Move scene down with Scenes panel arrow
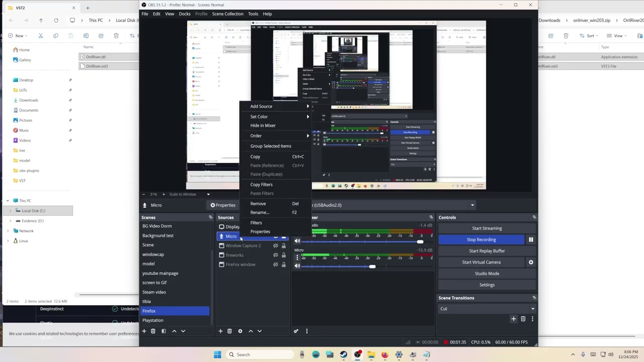 (x=183, y=331)
